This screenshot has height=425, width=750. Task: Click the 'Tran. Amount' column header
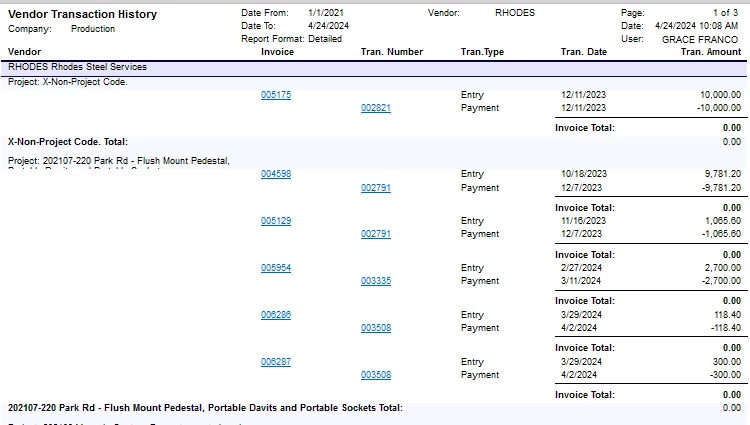pyautogui.click(x=711, y=52)
